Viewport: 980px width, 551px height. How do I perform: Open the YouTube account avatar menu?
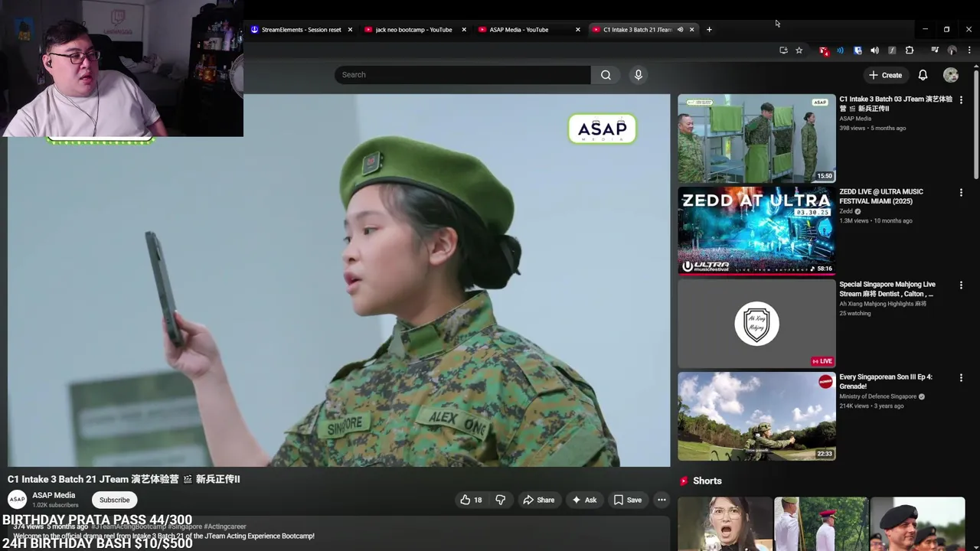point(951,75)
